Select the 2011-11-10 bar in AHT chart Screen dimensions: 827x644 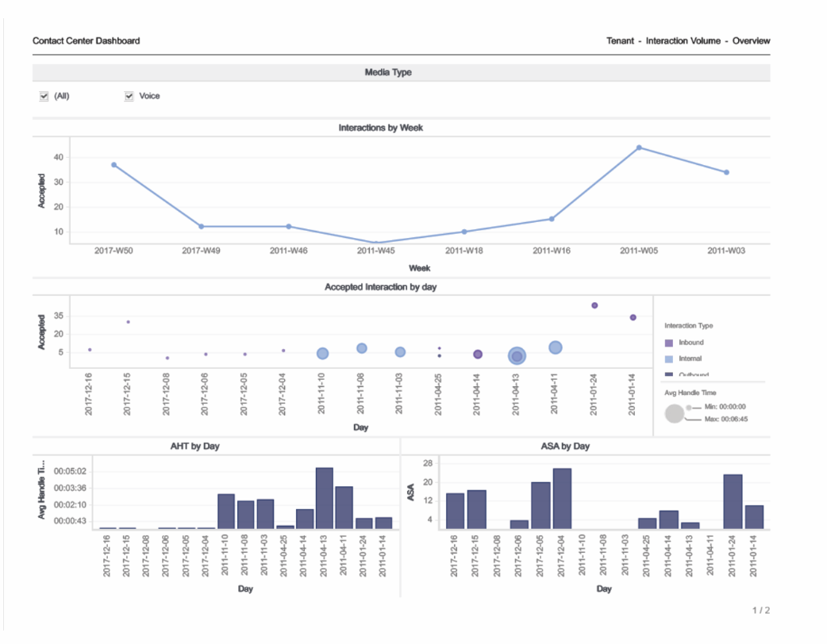pos(226,512)
